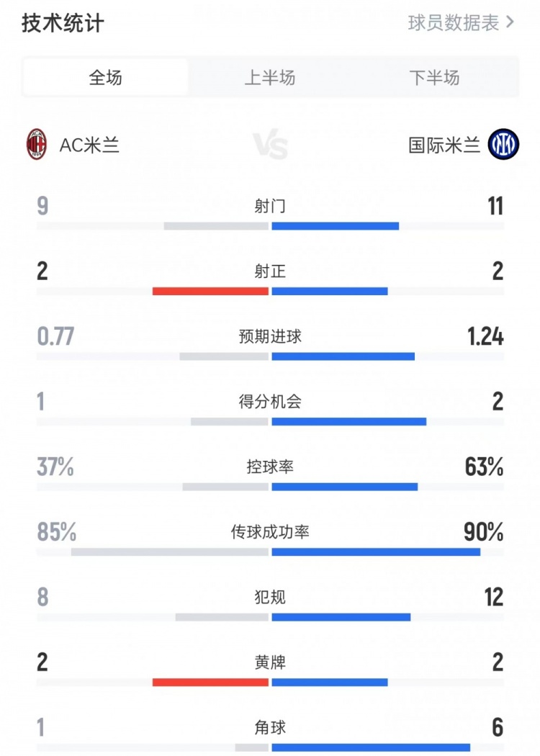Click the red 黄牌 bar
Screen dimensions: 540x756
pos(210,681)
